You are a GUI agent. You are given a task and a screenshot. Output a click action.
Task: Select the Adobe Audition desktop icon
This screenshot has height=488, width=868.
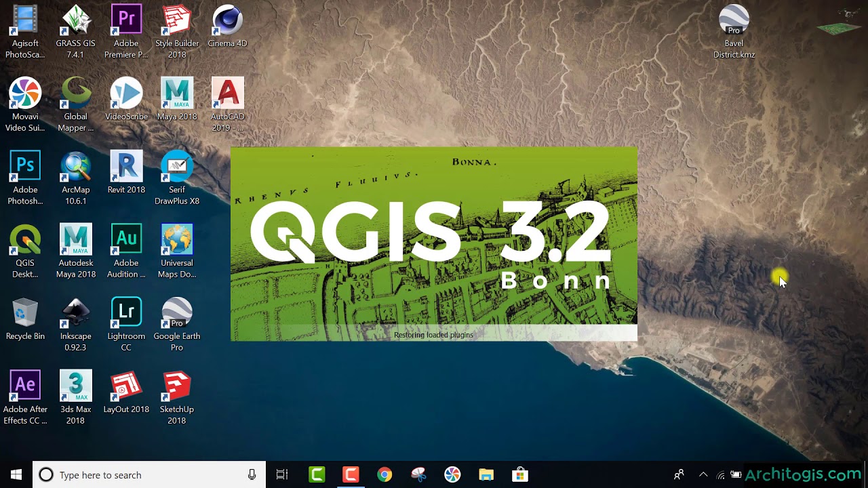[x=126, y=251]
